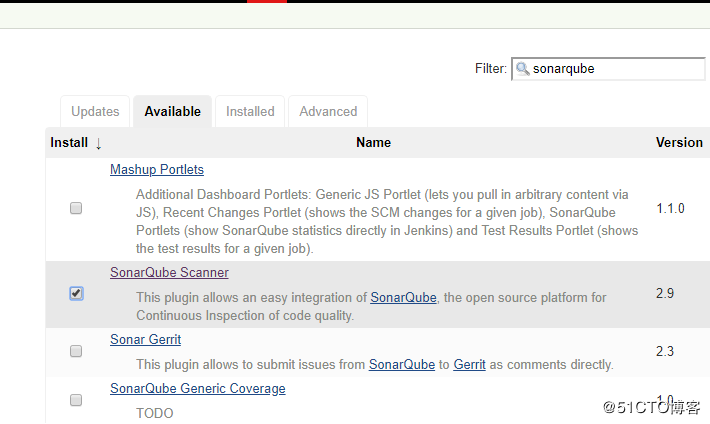Image resolution: width=710 pixels, height=424 pixels.
Task: Open the SonarQube Scanner plugin link
Action: (169, 272)
